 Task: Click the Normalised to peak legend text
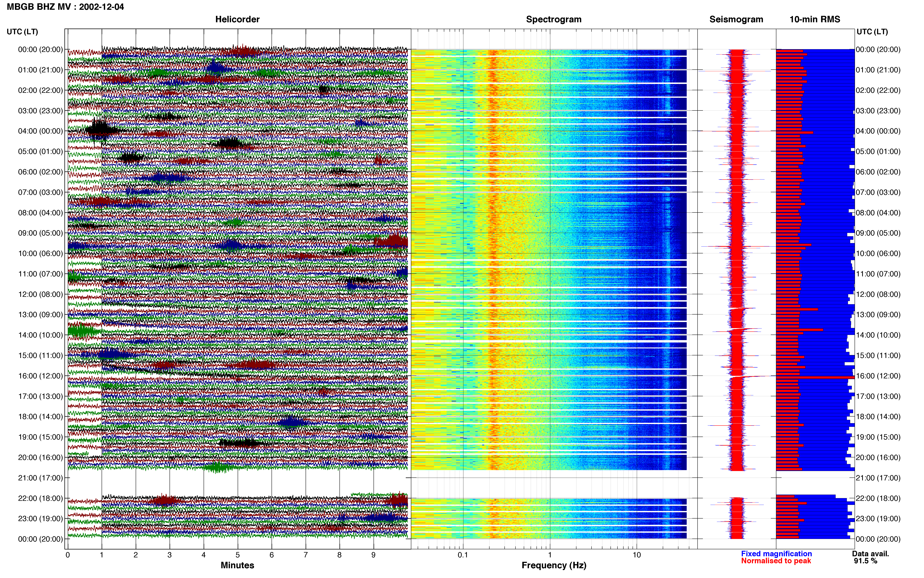776,561
